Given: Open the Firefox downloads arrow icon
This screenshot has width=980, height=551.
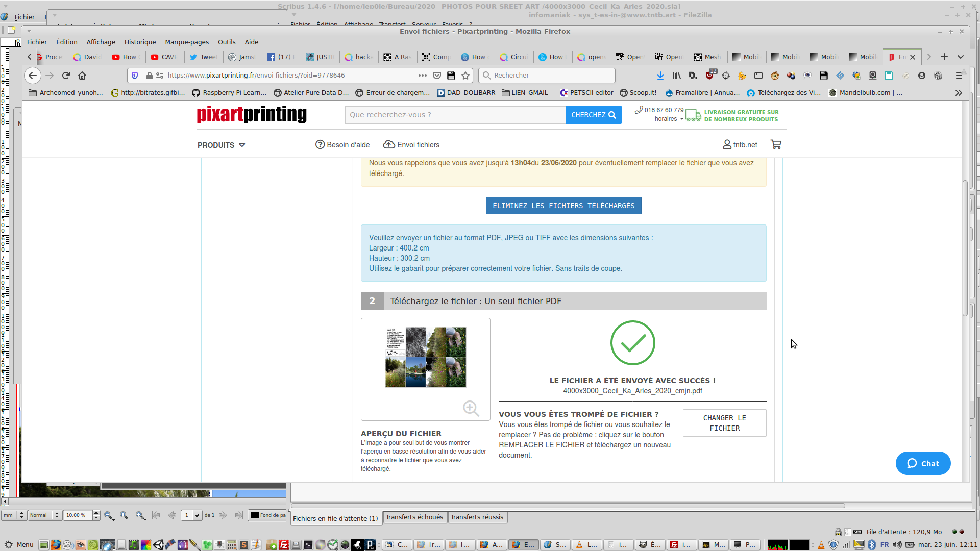Looking at the screenshot, I should coord(660,76).
